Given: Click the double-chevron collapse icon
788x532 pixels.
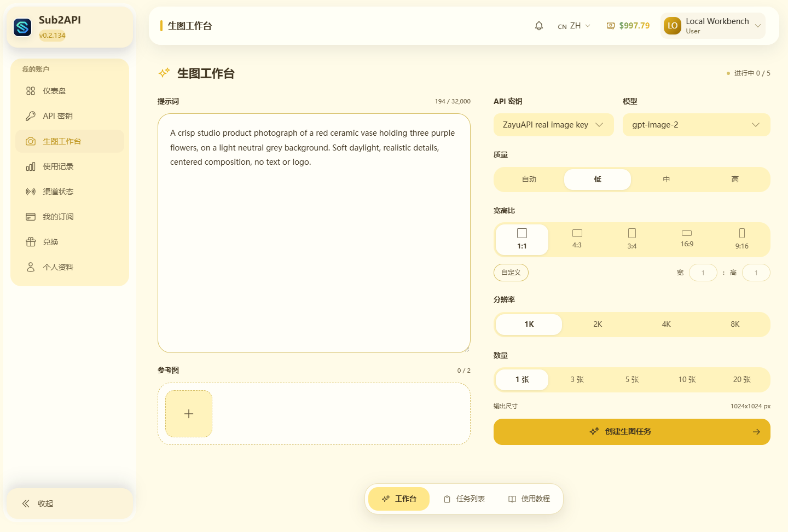Looking at the screenshot, I should (x=26, y=504).
